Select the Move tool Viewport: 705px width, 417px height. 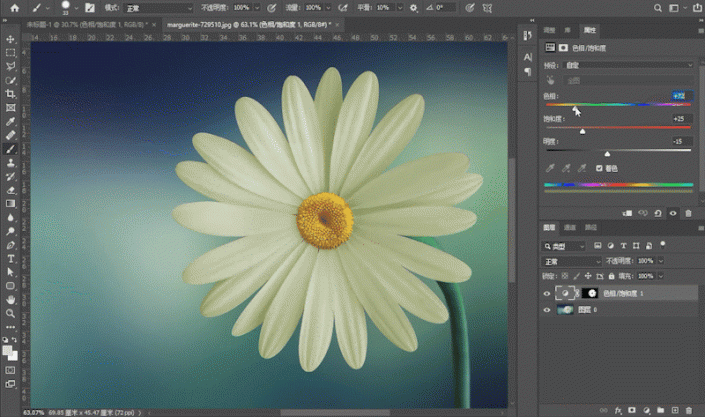pyautogui.click(x=10, y=39)
